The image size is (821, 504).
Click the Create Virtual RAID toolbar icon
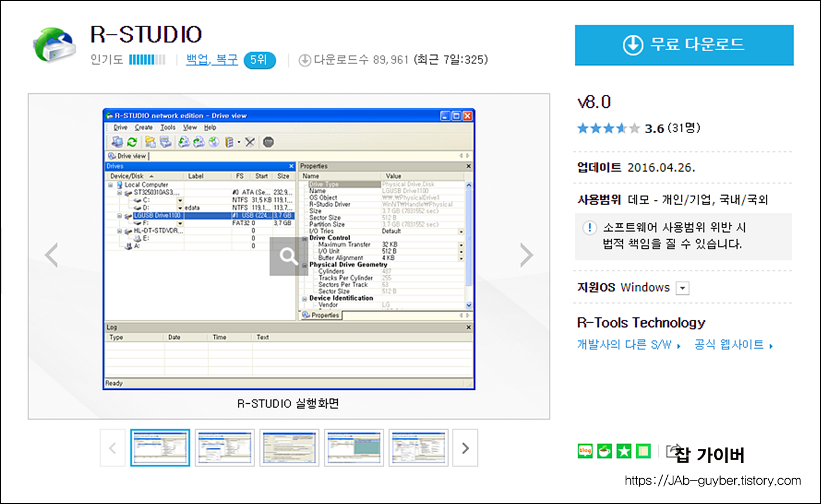229,142
